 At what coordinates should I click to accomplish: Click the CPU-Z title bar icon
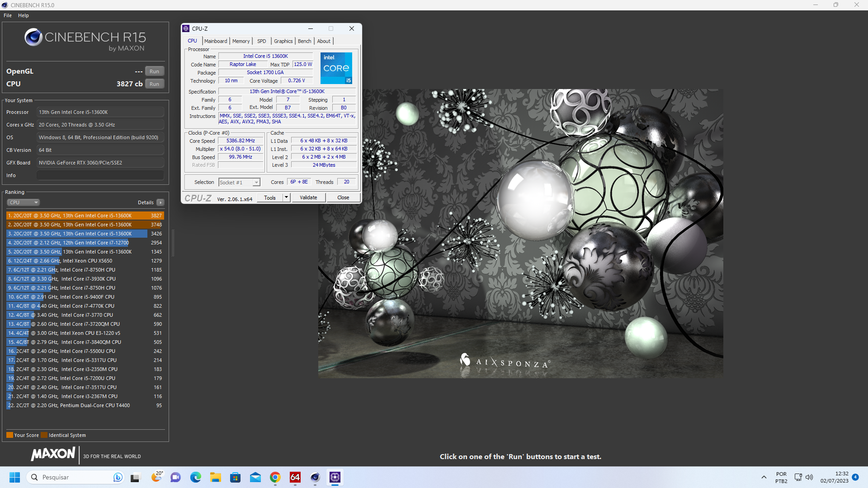point(186,28)
